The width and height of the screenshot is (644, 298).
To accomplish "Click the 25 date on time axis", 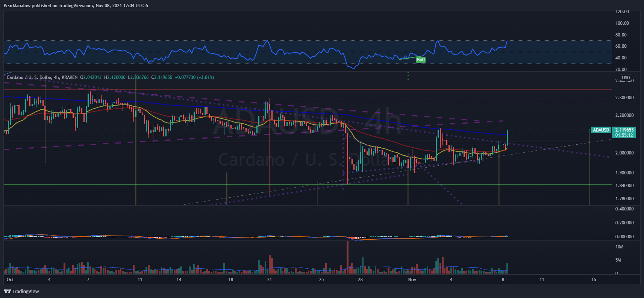I will click(321, 280).
